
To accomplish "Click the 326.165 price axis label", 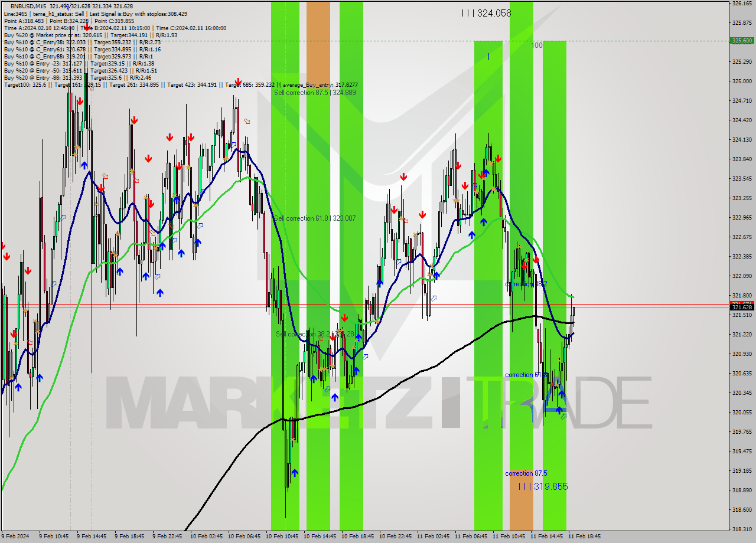I will [x=742, y=4].
